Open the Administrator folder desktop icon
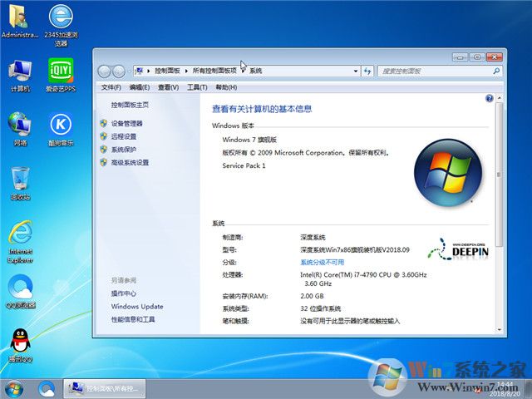The height and width of the screenshot is (399, 532). click(x=20, y=21)
